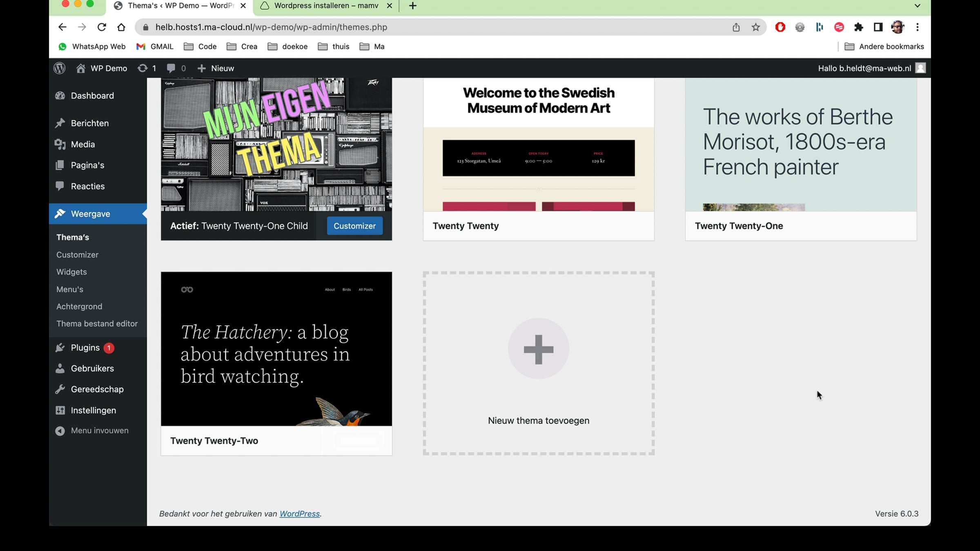Image resolution: width=980 pixels, height=551 pixels.
Task: Open Customizer in the sidebar submenu
Action: pos(77,255)
